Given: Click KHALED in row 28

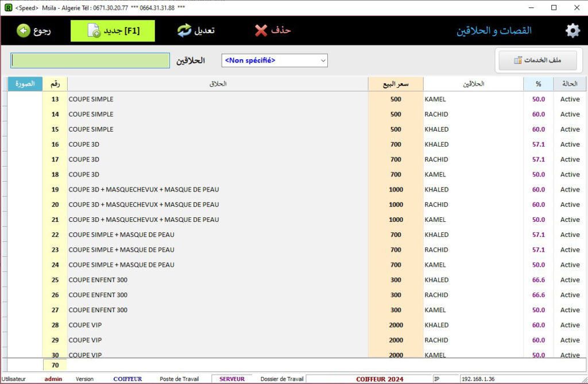Looking at the screenshot, I should [436, 325].
